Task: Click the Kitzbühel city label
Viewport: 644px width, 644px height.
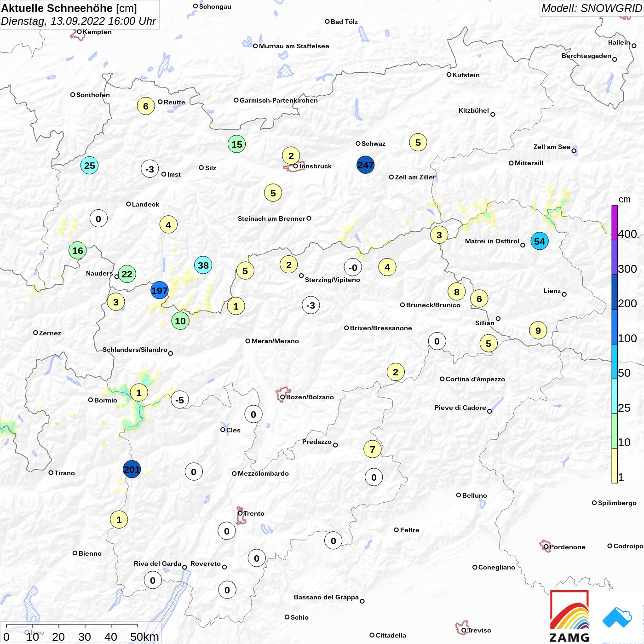Action: pyautogui.click(x=474, y=110)
